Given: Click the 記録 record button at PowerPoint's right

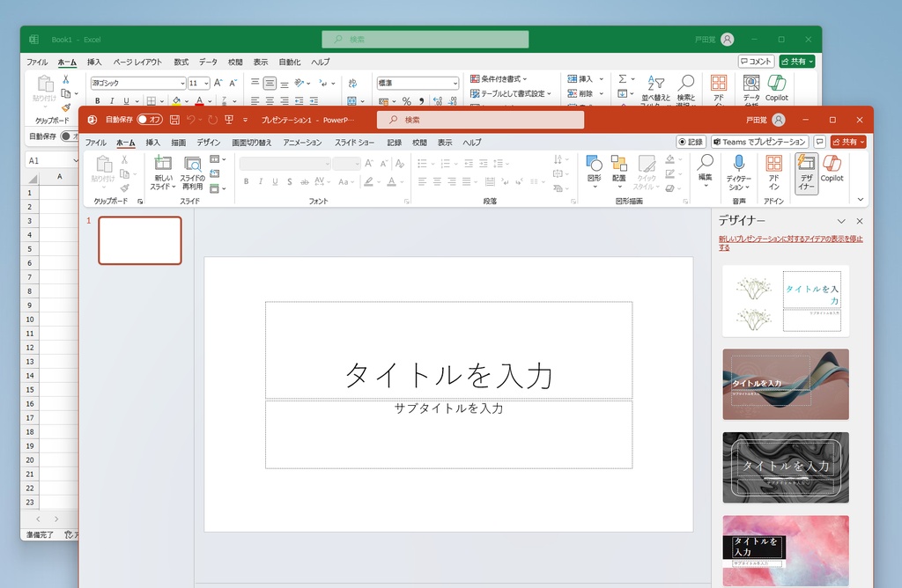Looking at the screenshot, I should click(691, 142).
